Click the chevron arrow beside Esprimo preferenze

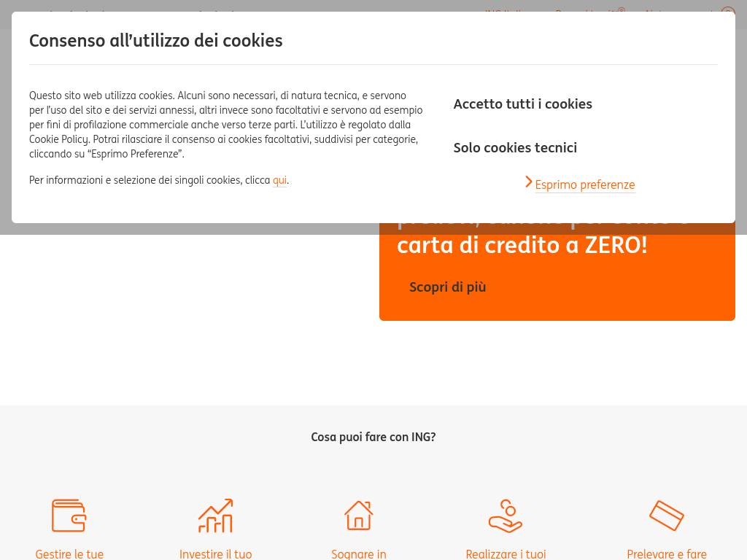[529, 182]
